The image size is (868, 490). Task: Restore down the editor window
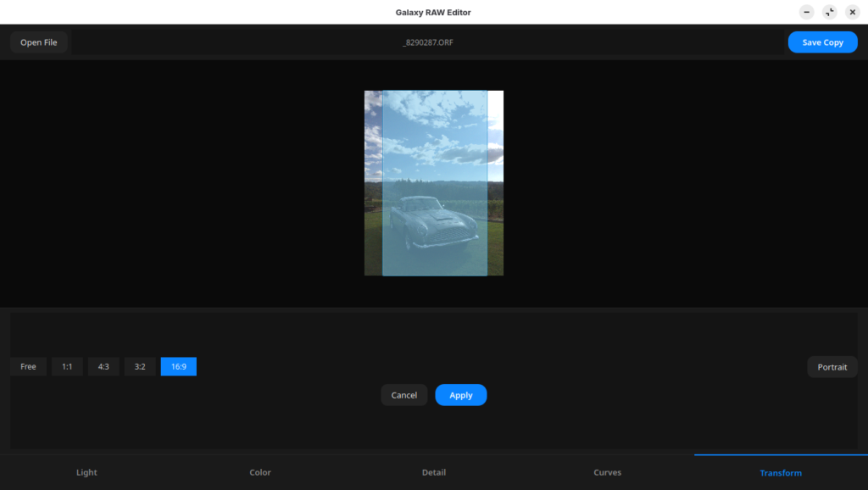coord(829,12)
